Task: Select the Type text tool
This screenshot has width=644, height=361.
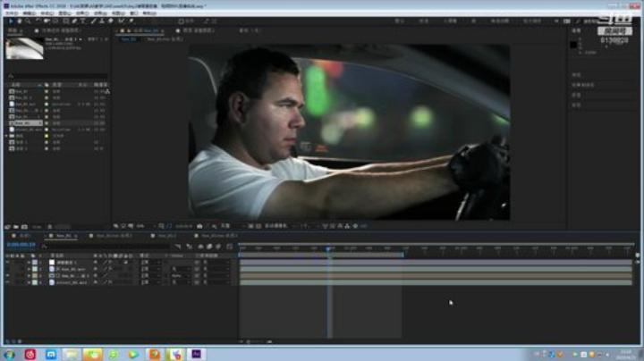Action: pos(83,21)
